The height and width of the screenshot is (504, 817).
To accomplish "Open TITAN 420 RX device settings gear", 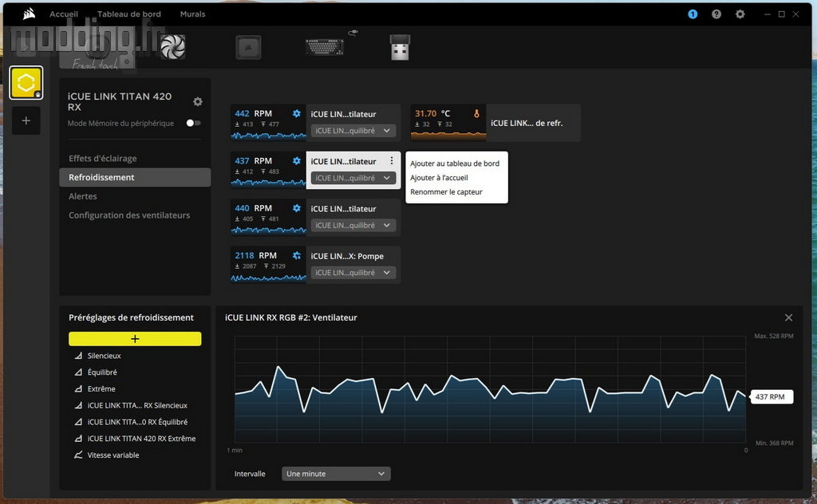I will click(x=198, y=101).
